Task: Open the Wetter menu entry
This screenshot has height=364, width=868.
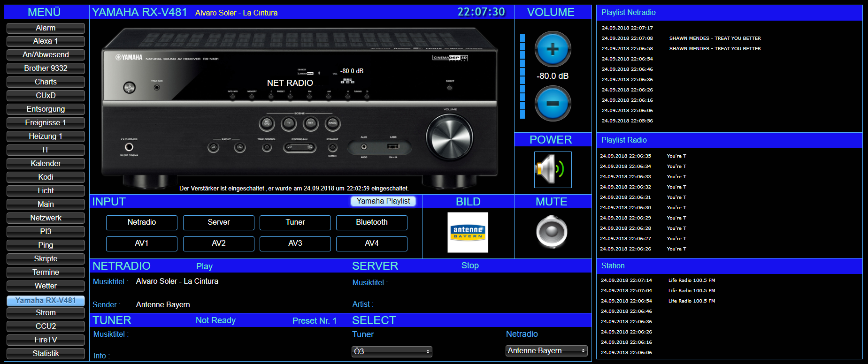Action: (46, 286)
